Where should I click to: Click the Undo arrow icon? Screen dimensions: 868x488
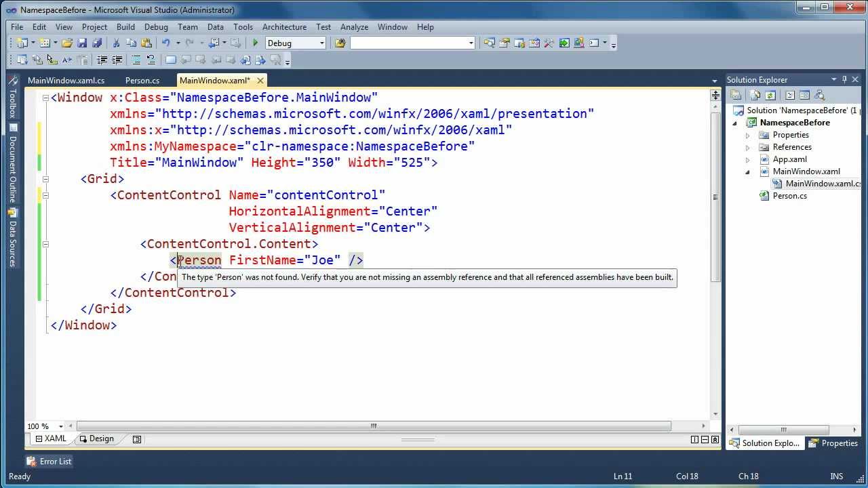(165, 43)
